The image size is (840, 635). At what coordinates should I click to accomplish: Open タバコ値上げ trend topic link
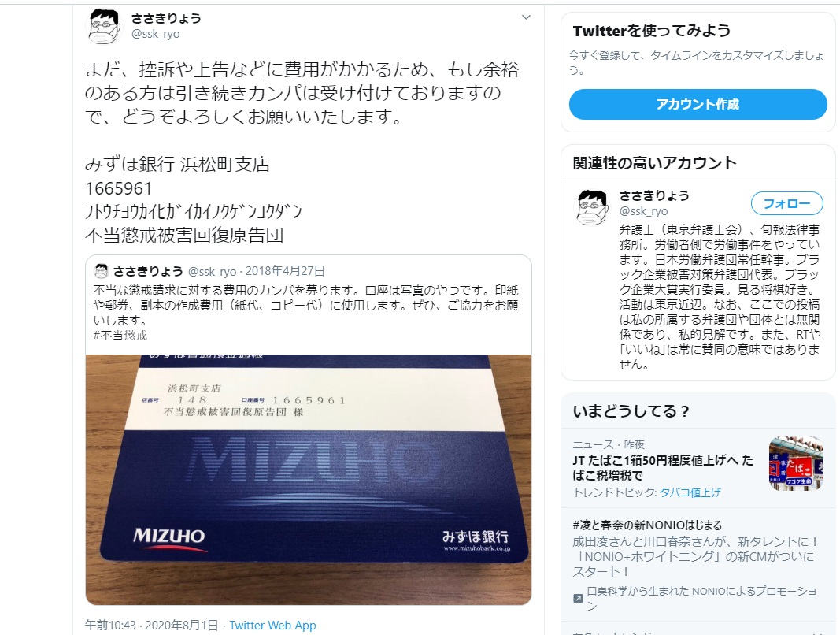tap(690, 492)
